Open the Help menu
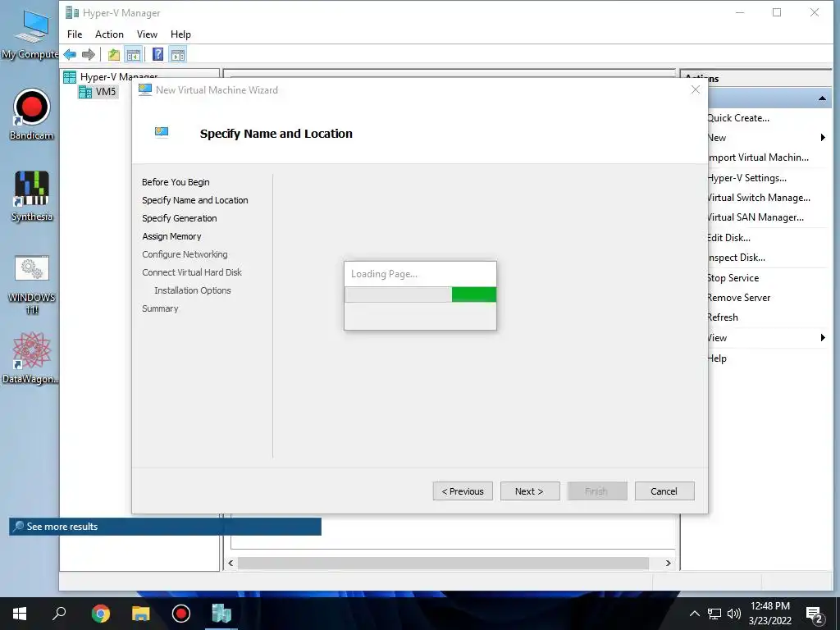Viewport: 840px width, 630px height. 180,34
